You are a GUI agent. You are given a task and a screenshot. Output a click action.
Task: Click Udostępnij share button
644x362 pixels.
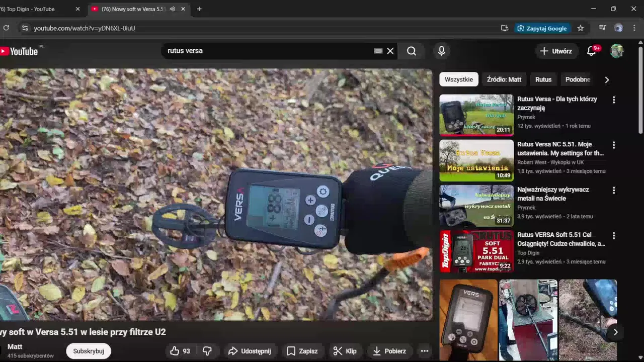tap(250, 351)
